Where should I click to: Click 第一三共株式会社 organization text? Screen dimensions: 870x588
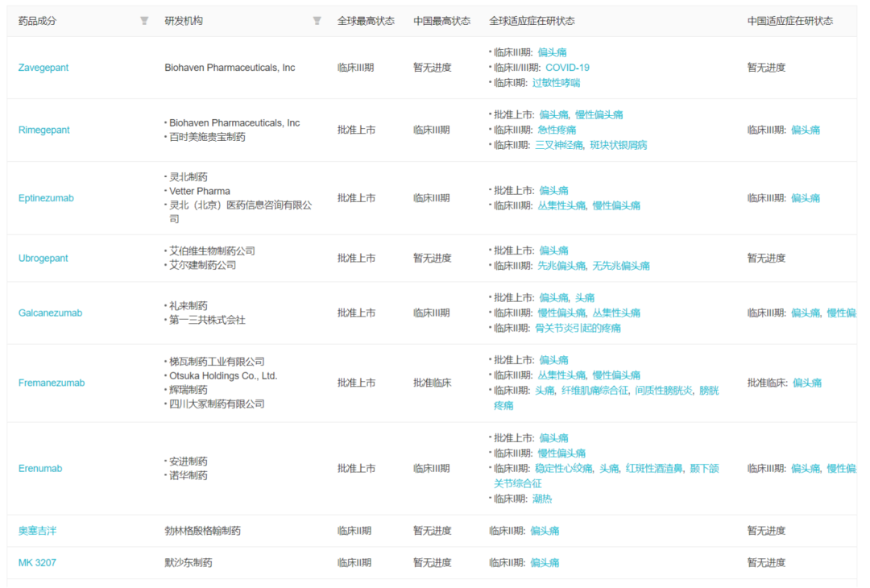(208, 320)
